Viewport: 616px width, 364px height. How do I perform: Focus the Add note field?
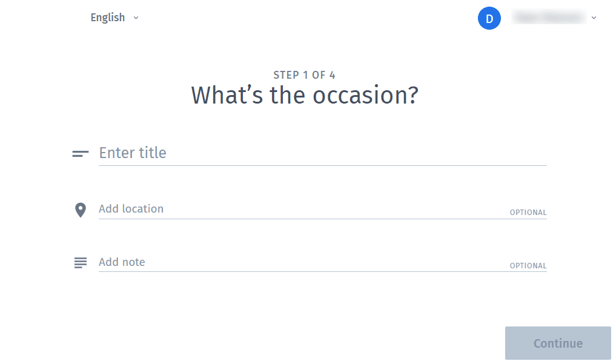click(322, 262)
